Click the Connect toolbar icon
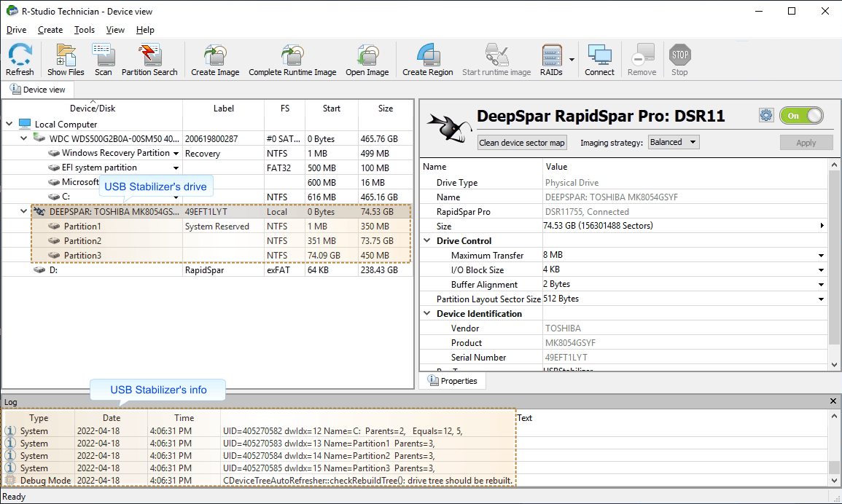Viewport: 842px width, 504px height. [599, 55]
